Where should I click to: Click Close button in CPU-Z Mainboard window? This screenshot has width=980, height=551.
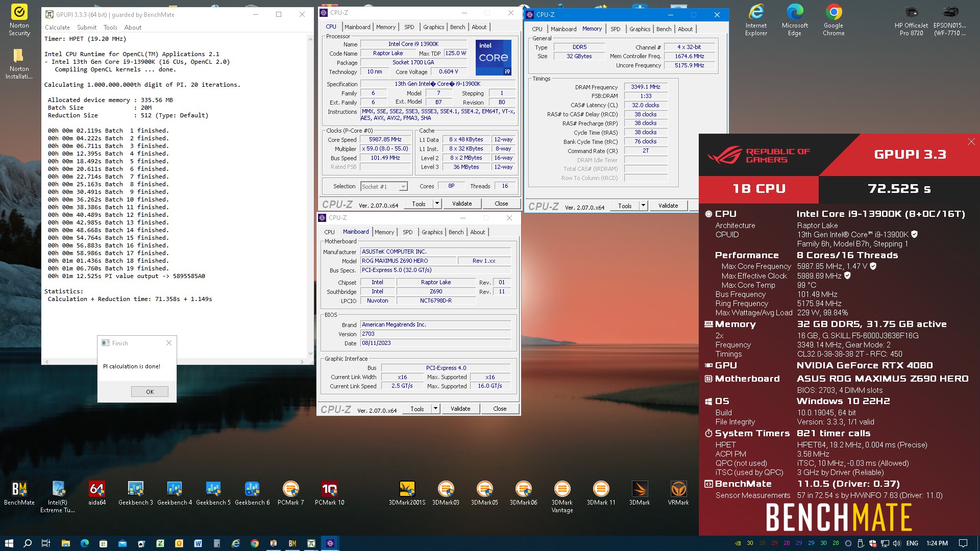(x=500, y=409)
